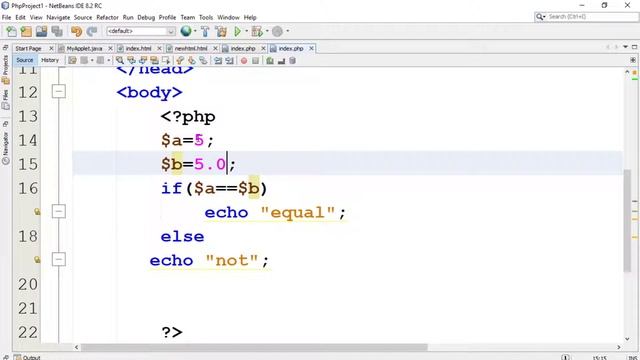Switch editor to History view
Image resolution: width=640 pixels, height=360 pixels.
50,60
